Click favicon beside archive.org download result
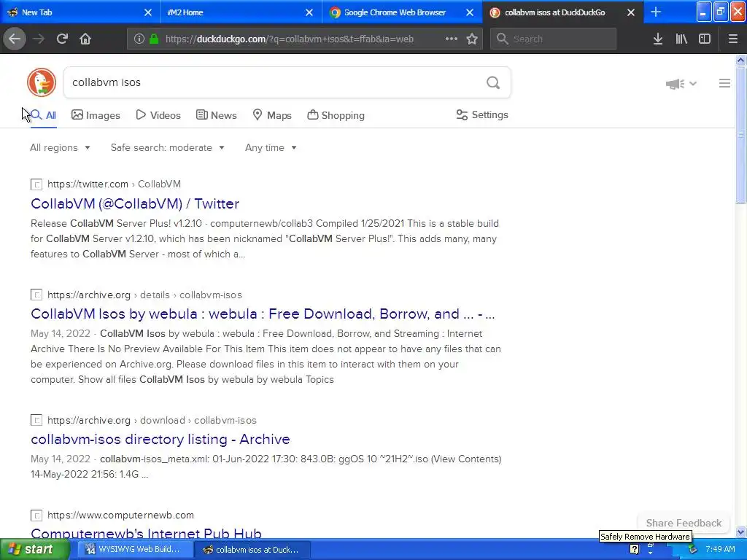This screenshot has height=560, width=747. click(x=36, y=420)
